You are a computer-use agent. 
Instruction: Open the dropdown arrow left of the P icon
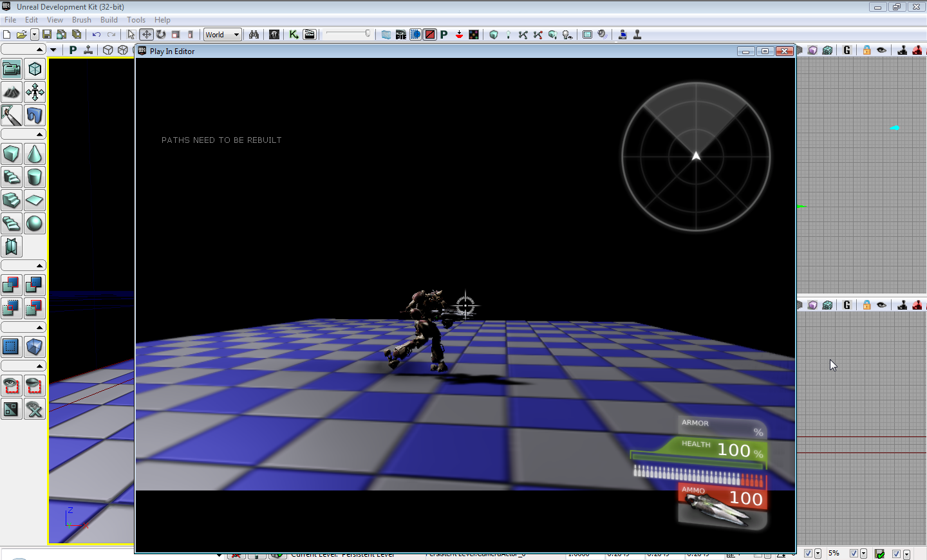[53, 50]
